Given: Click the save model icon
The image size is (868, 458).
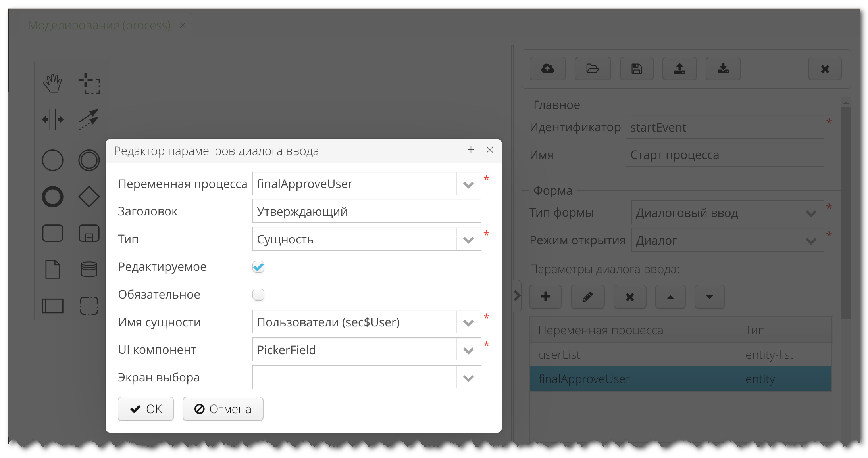Looking at the screenshot, I should [x=637, y=69].
